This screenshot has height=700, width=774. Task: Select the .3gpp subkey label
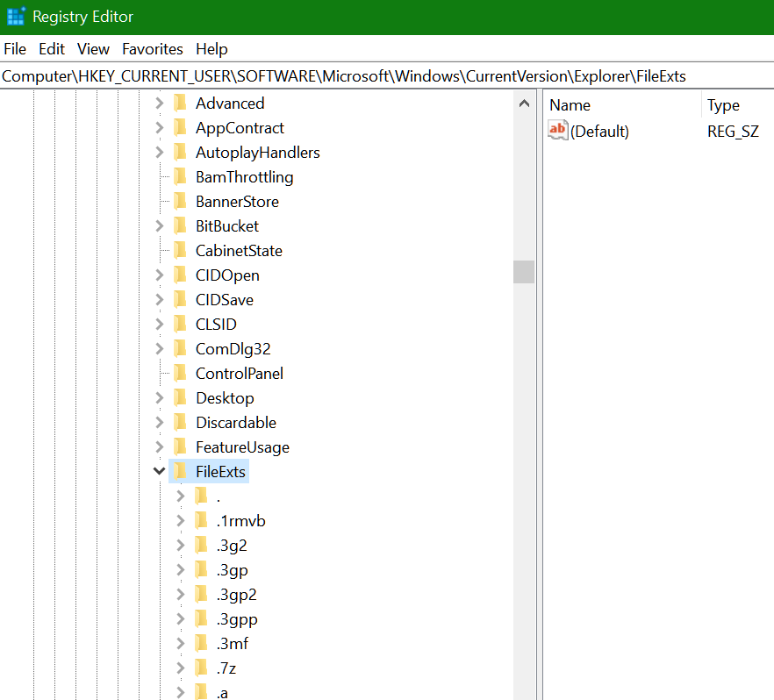pos(237,618)
